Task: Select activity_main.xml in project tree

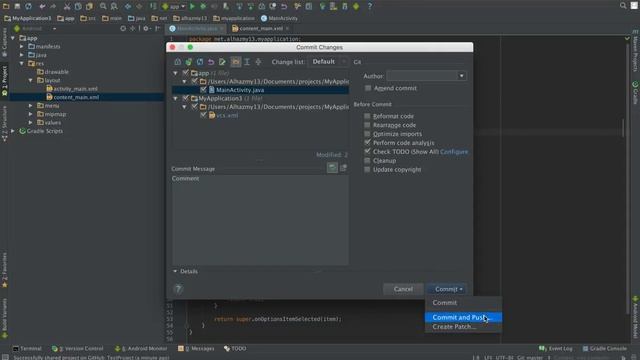Action: point(76,89)
